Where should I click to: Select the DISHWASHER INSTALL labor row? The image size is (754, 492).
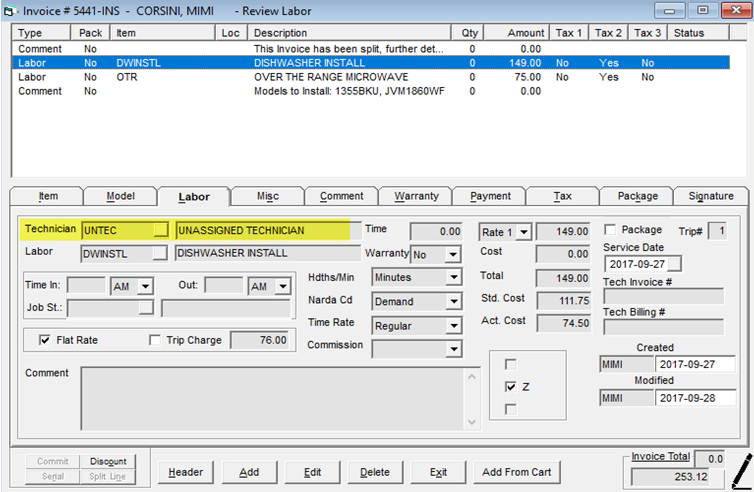point(371,63)
